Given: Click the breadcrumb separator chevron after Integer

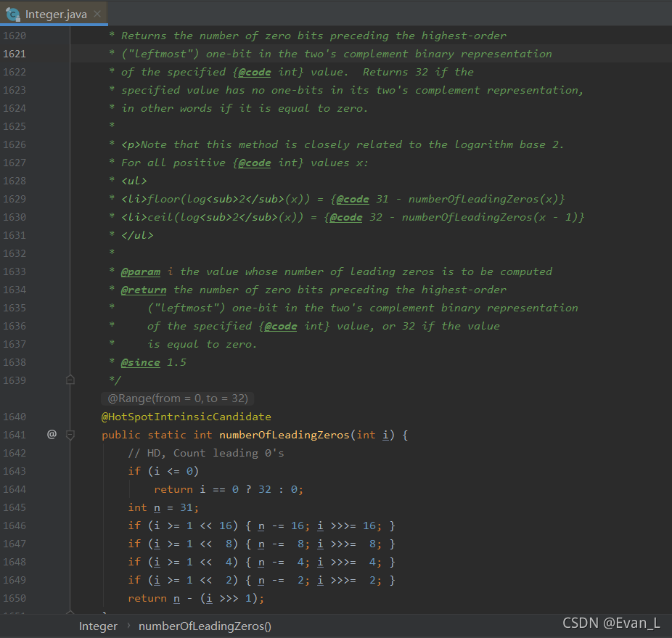Looking at the screenshot, I should click(x=128, y=626).
